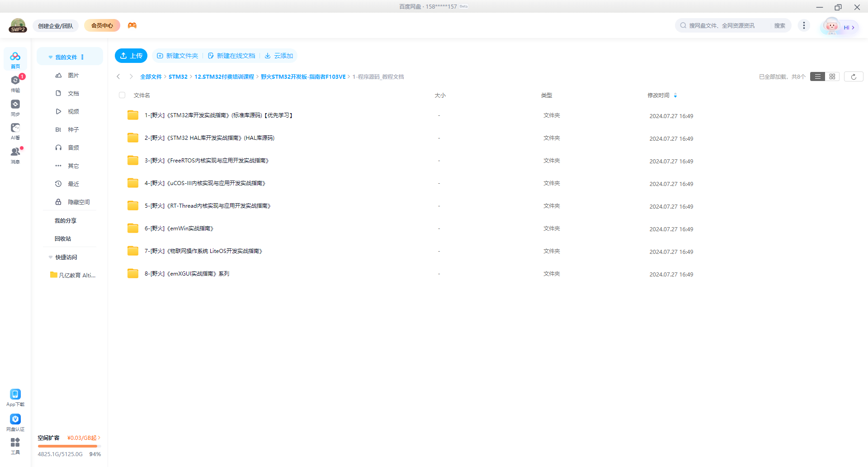Click the App下载 icon
Screen dimensions: 868x467
click(x=15, y=398)
